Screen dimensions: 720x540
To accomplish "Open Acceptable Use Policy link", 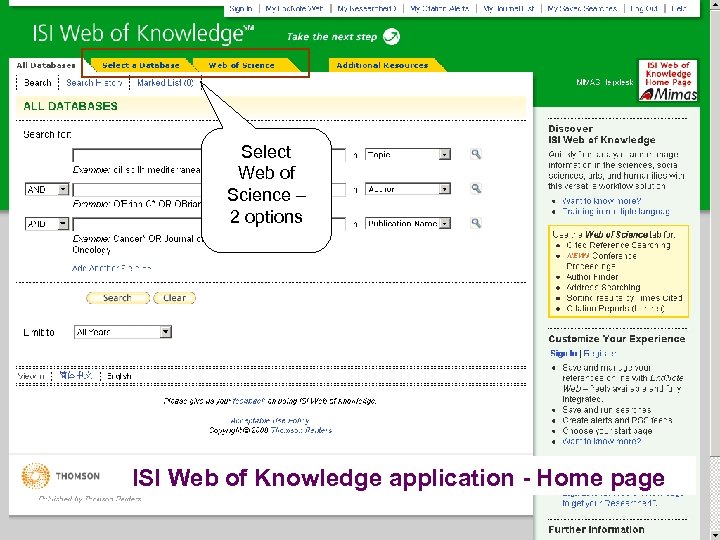I will (270, 420).
